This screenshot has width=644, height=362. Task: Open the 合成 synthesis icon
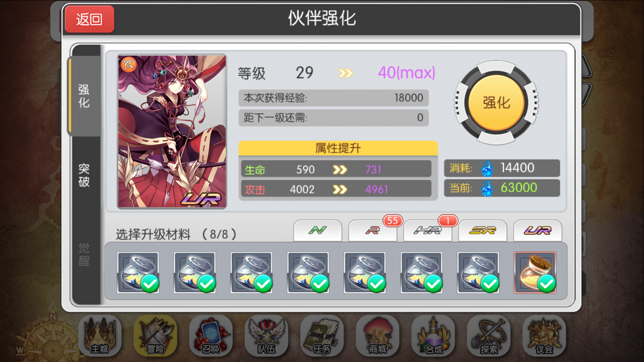click(x=433, y=336)
